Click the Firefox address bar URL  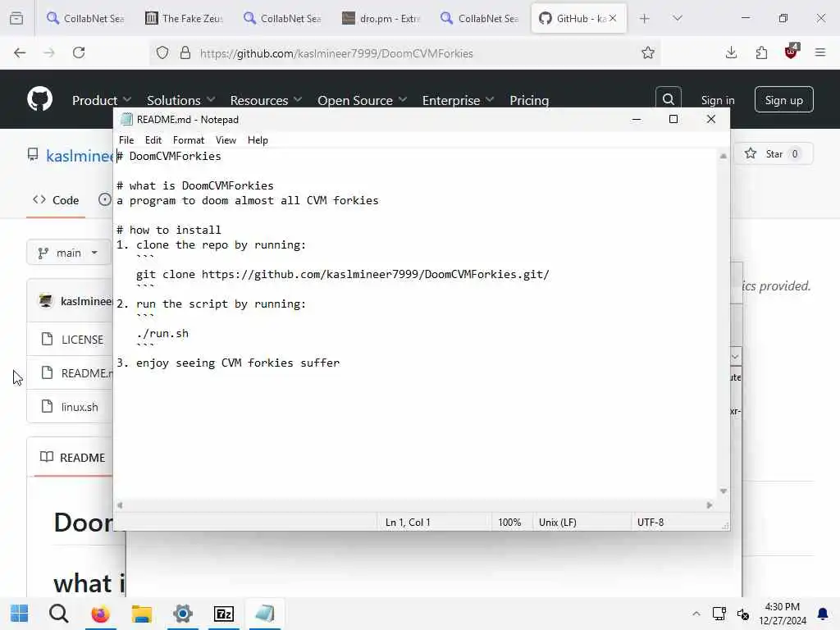(x=336, y=53)
